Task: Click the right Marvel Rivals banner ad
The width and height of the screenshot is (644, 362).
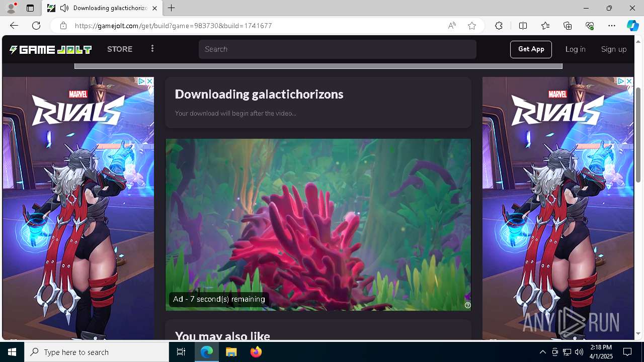Action: coord(558,209)
